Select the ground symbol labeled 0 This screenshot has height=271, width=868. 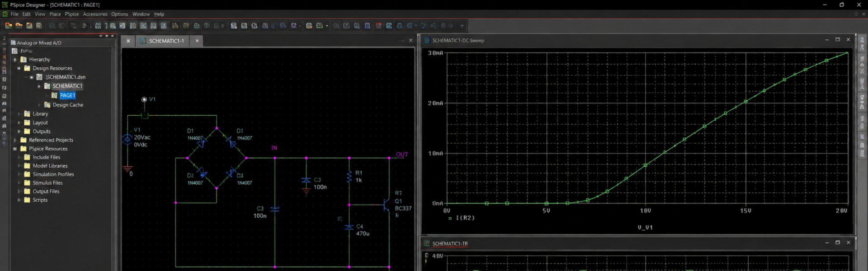point(127,169)
